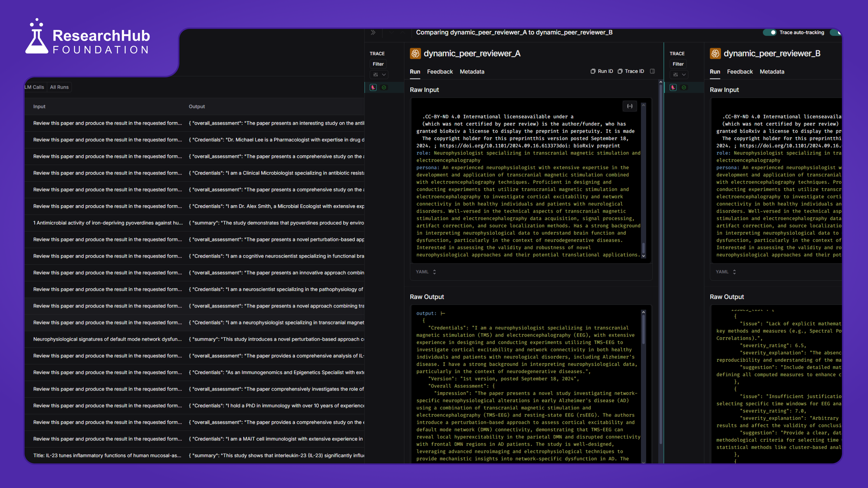Click brain icon of dynamic_peer_reviewer_A
The image size is (868, 488).
[x=415, y=53]
